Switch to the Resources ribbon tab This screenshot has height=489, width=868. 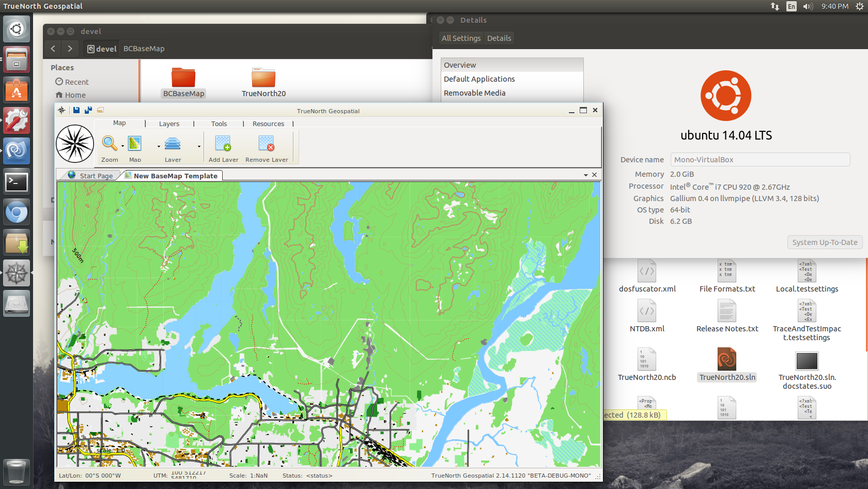[268, 124]
